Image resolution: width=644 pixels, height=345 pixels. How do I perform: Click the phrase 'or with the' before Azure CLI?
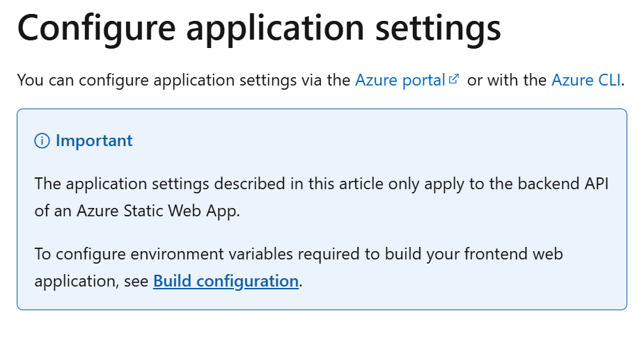point(507,80)
